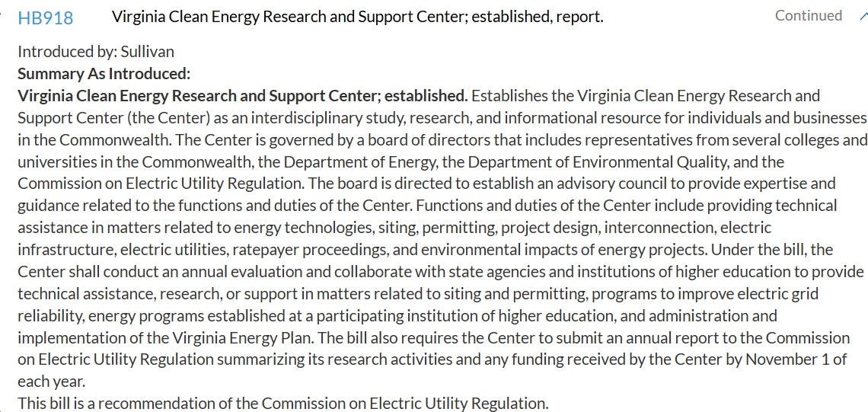This screenshot has width=868, height=412.
Task: Click the Introduced by label
Action: [x=67, y=52]
